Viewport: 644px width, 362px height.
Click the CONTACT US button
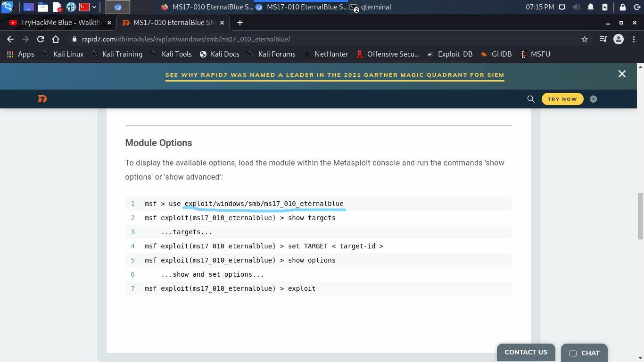coord(526,352)
